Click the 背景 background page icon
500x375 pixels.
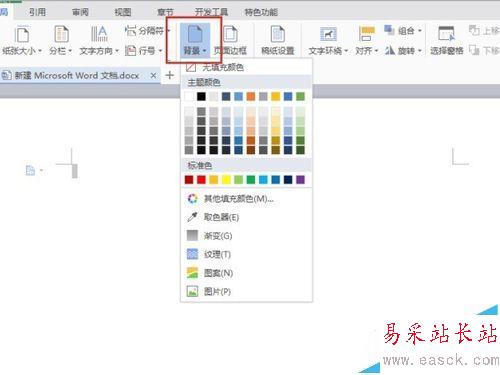pos(195,34)
